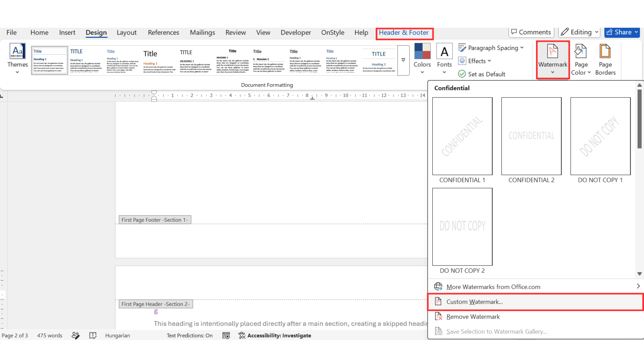Click the tab selector at ruler corner

(2, 96)
